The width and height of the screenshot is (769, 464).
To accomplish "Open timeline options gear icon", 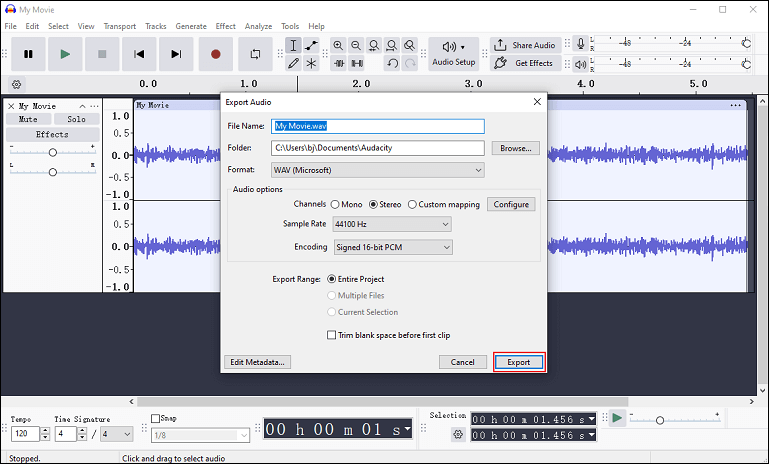I will coord(17,84).
